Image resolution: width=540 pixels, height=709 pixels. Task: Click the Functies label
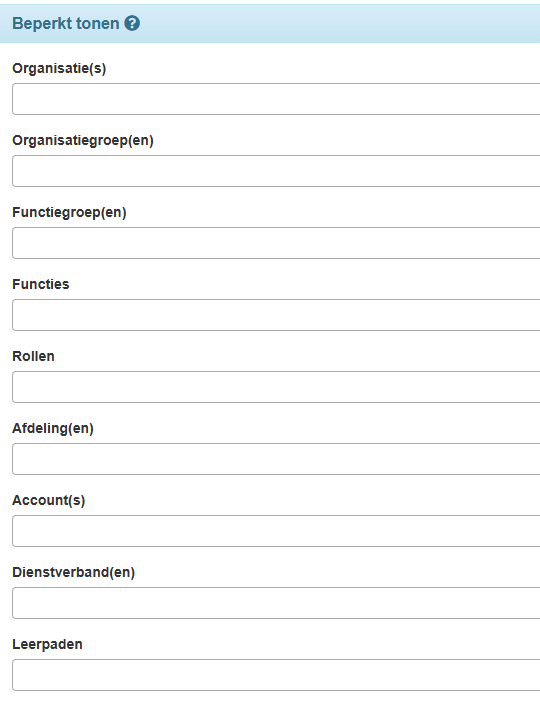pos(41,284)
